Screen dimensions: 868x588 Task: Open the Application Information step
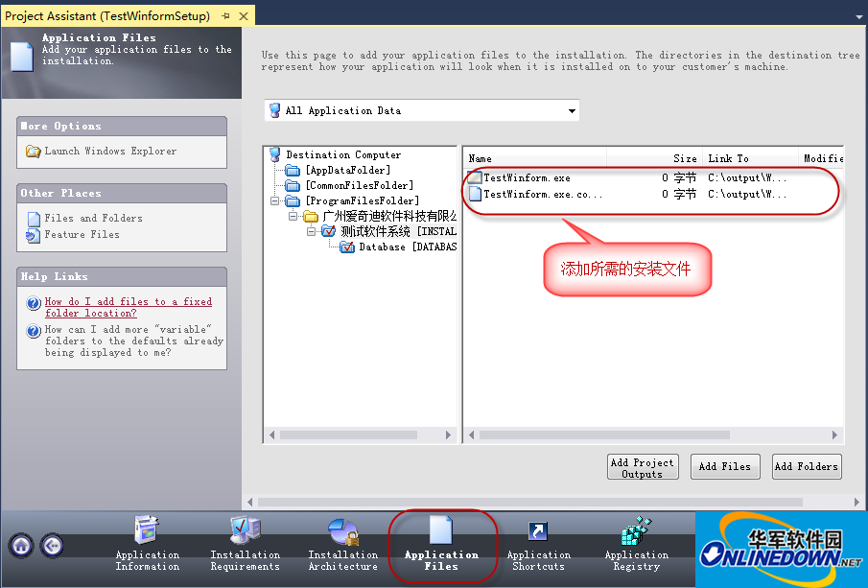click(148, 544)
